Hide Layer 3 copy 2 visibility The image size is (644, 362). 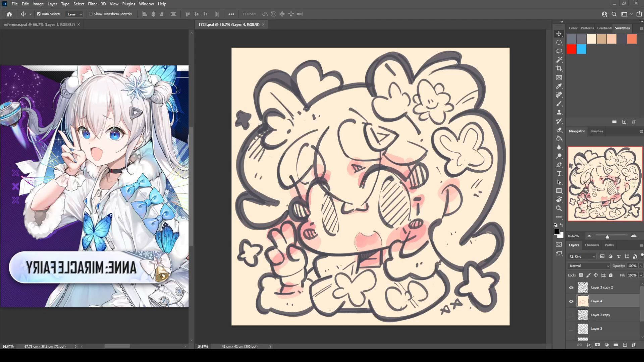pos(571,287)
